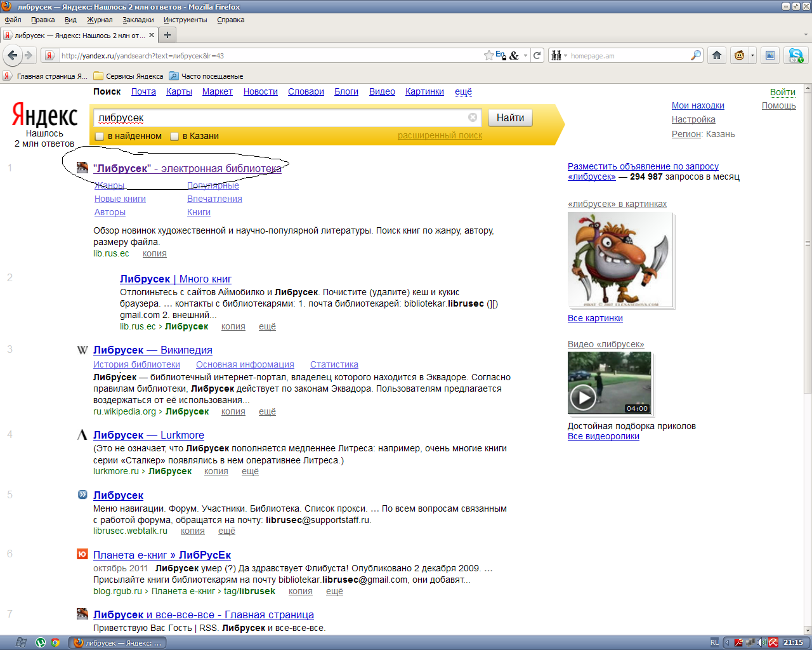Open the Firefox Home page button
This screenshot has width=812, height=650.
pyautogui.click(x=717, y=55)
